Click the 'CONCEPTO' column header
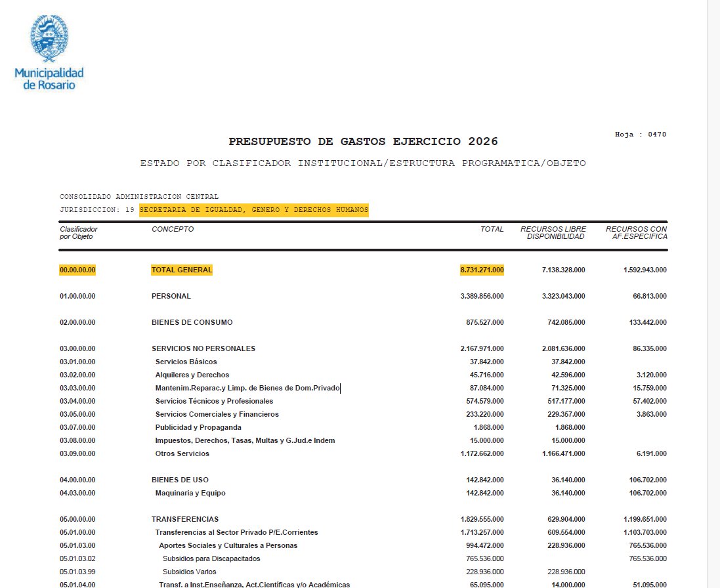720x588 pixels. pyautogui.click(x=173, y=229)
